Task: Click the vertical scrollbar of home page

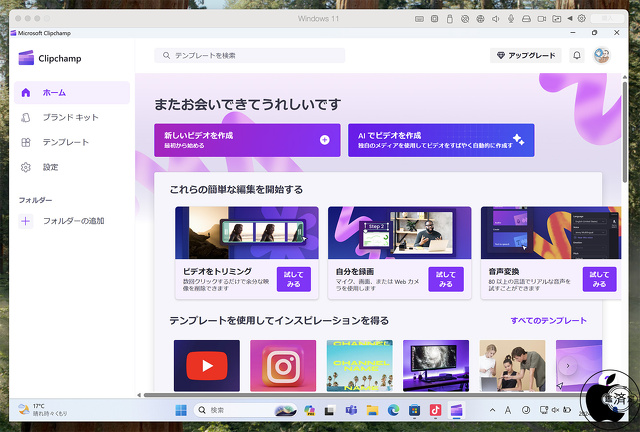Action: click(624, 131)
